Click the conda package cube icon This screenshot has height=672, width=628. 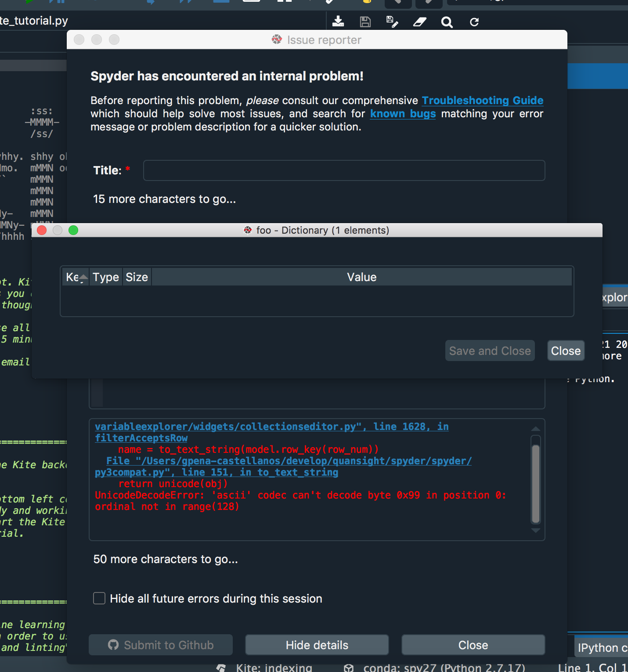[x=349, y=667]
